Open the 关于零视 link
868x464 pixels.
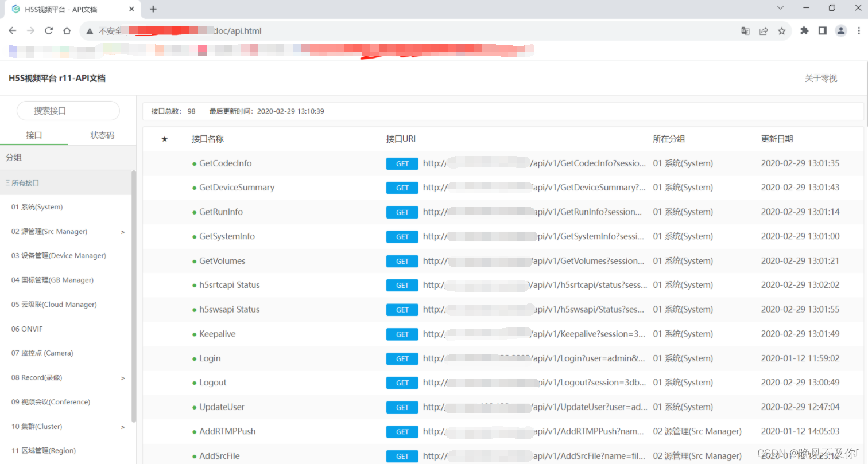coord(821,79)
